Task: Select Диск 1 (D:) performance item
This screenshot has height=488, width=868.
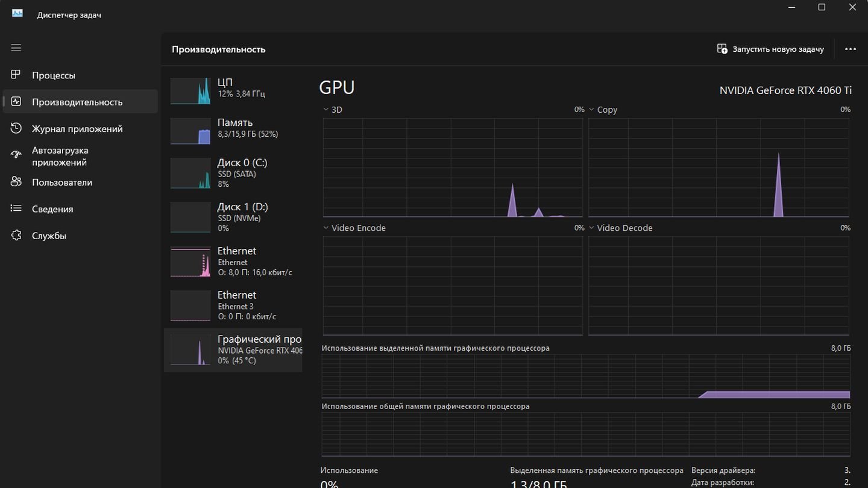Action: [233, 217]
